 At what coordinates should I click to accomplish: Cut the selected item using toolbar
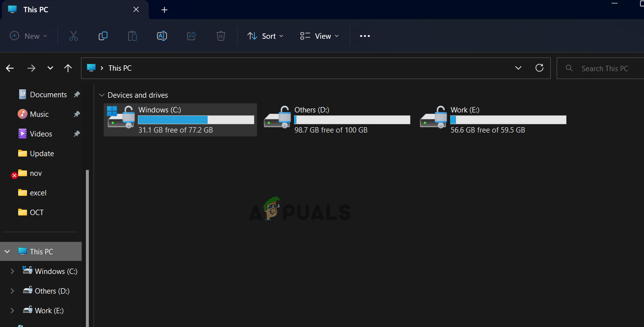[73, 36]
